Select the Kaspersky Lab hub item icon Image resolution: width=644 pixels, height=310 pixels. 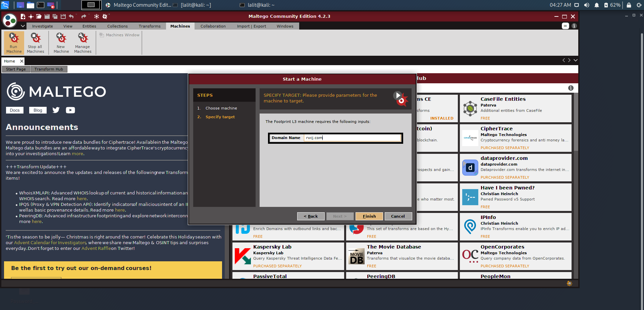click(x=243, y=256)
